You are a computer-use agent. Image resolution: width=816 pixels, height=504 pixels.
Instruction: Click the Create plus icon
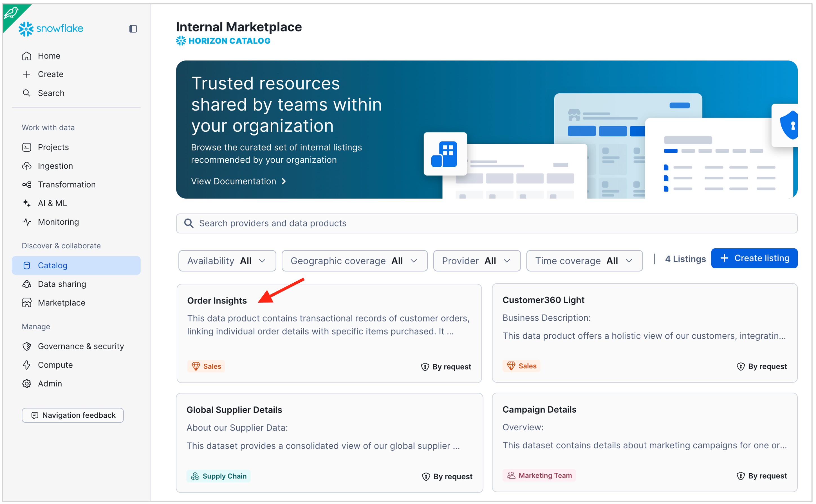tap(27, 74)
